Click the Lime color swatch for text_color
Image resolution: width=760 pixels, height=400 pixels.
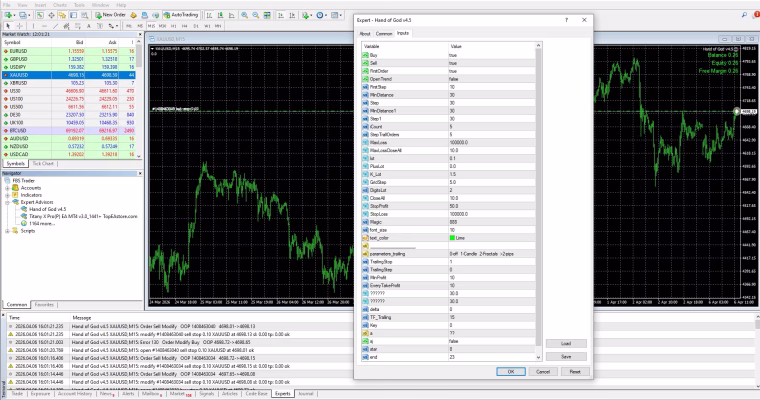(x=452, y=238)
